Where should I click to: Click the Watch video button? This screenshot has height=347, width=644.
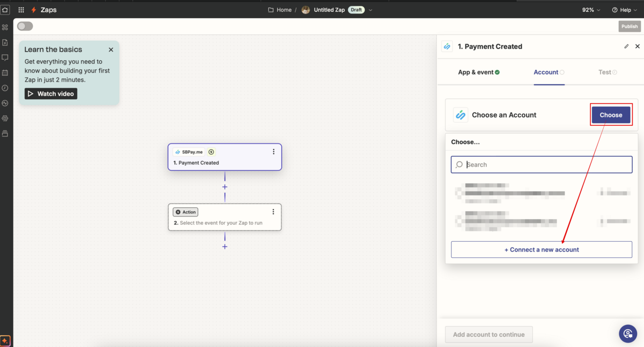click(x=51, y=93)
